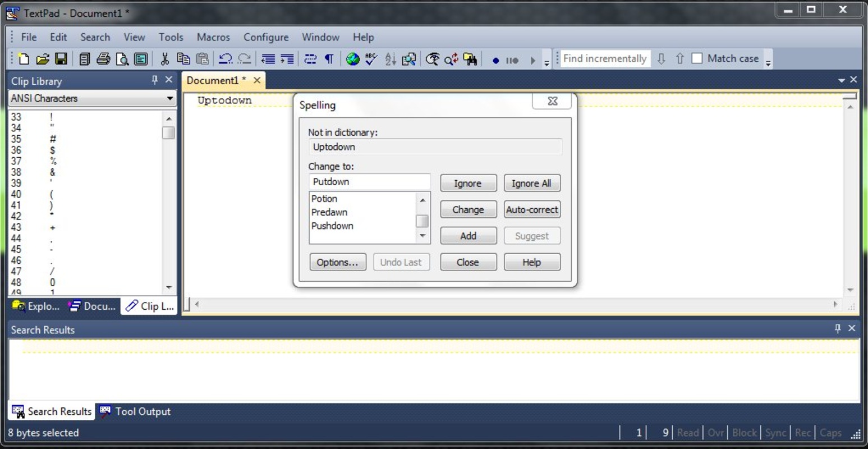The image size is (868, 449).
Task: Create a new document with the toolbar icon
Action: (24, 59)
